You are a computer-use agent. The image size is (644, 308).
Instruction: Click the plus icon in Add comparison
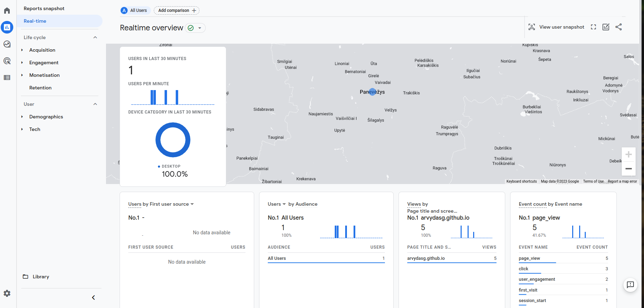point(194,10)
